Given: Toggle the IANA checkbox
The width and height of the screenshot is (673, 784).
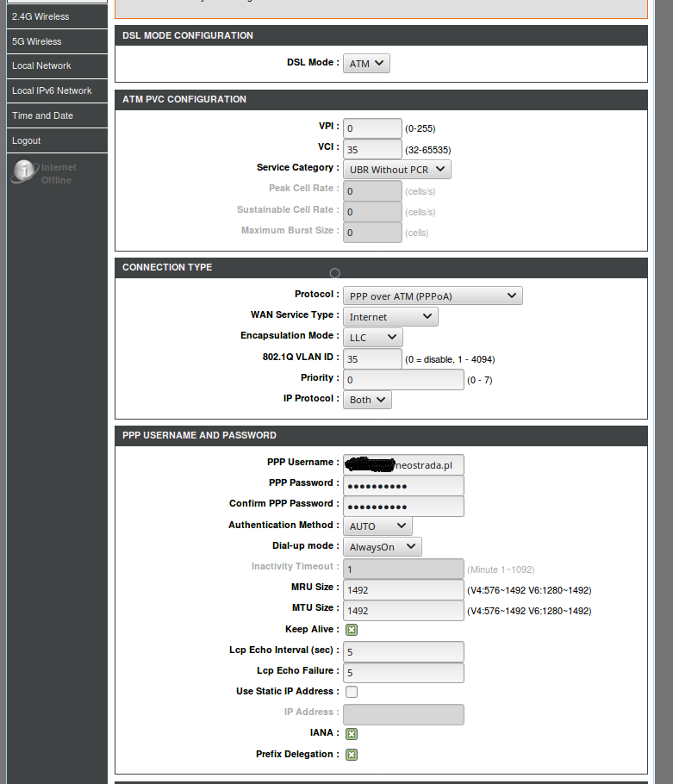Looking at the screenshot, I should click(352, 734).
